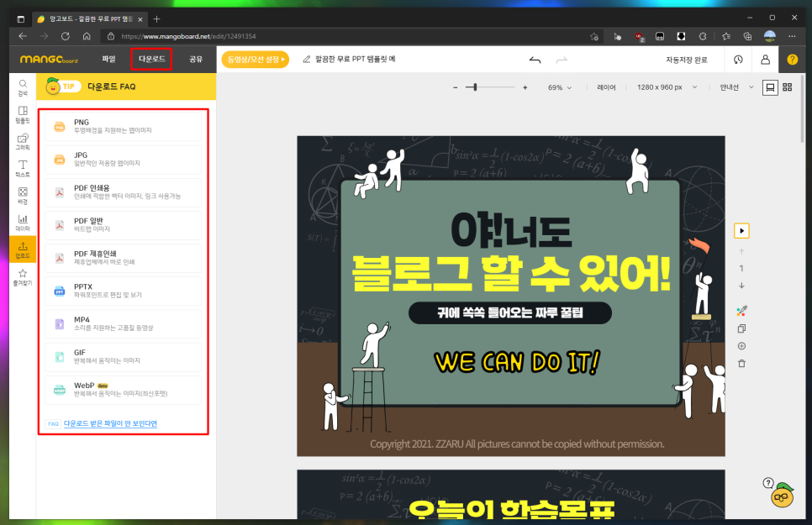Download as PDF 인쇄용
Screen dimensions: 812x525
(124, 192)
